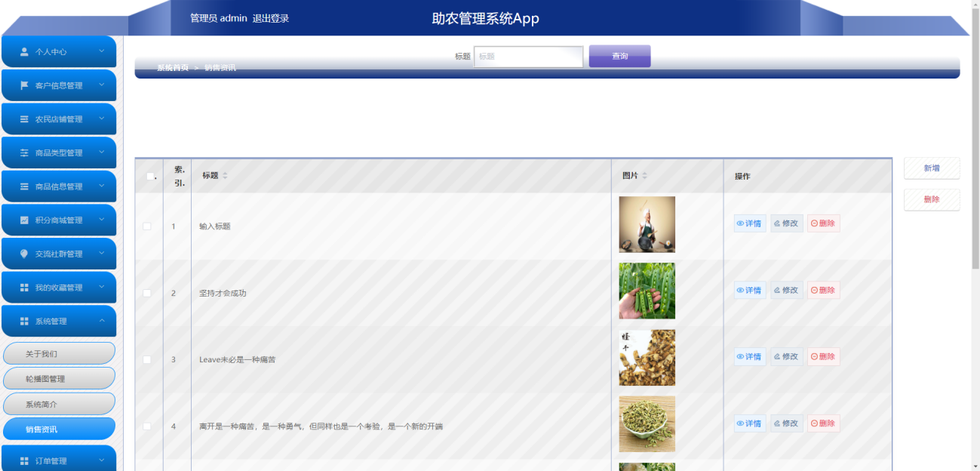Click 删除 for row 输入标题
980x471 pixels.
(824, 223)
